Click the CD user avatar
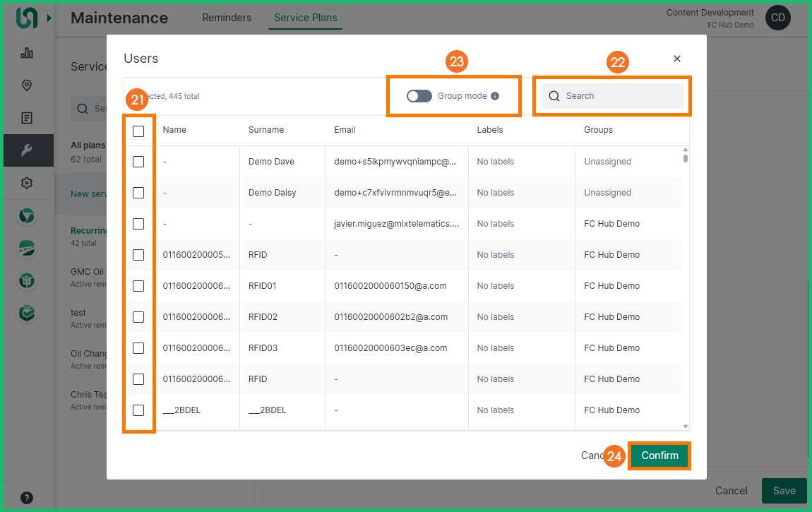Image resolution: width=812 pixels, height=512 pixels. click(x=777, y=18)
